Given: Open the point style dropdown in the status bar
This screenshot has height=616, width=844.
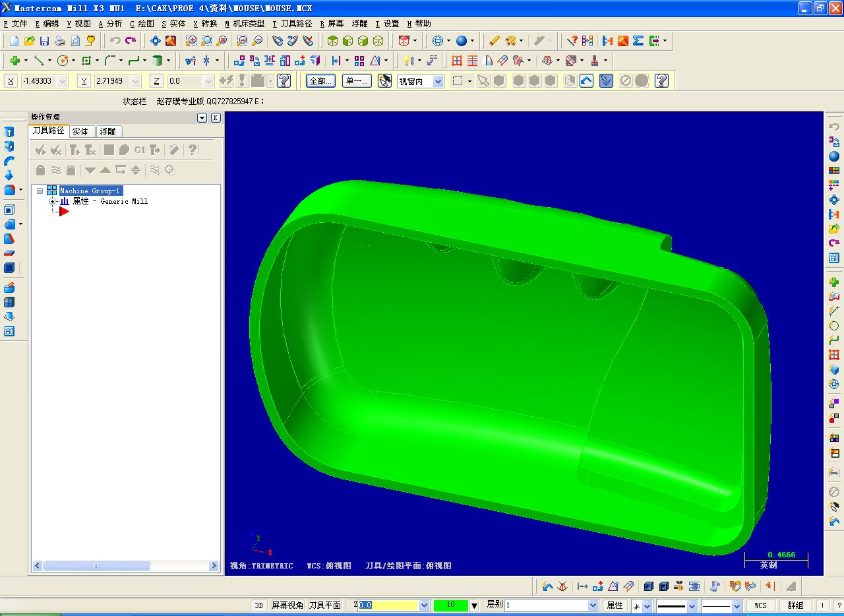Looking at the screenshot, I should [x=647, y=605].
